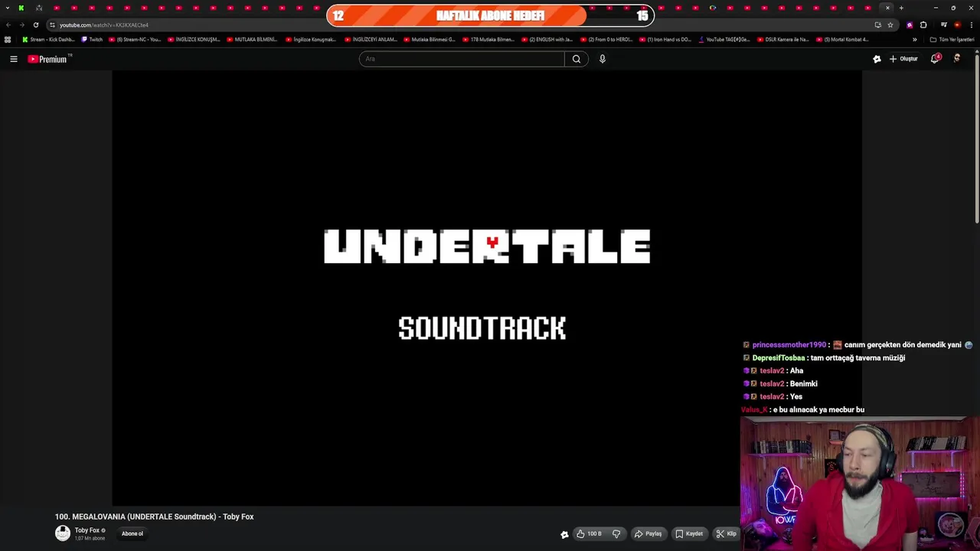Viewport: 980px width, 551px height.
Task: Open Toby Fox channel avatar
Action: pyautogui.click(x=63, y=533)
